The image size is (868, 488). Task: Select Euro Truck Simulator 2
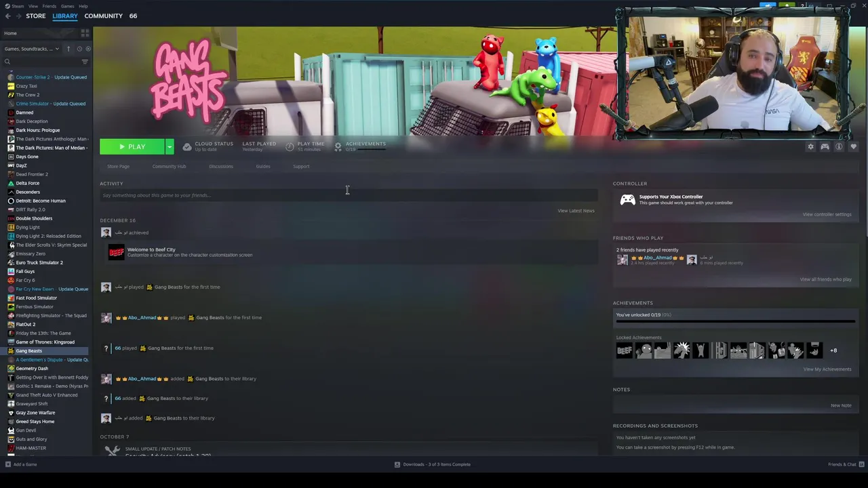point(39,262)
